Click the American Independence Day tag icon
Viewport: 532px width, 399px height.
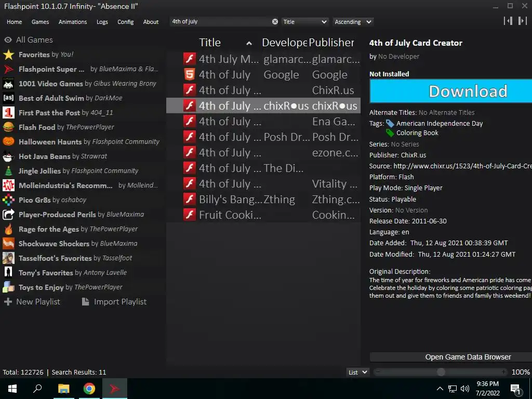(x=390, y=124)
